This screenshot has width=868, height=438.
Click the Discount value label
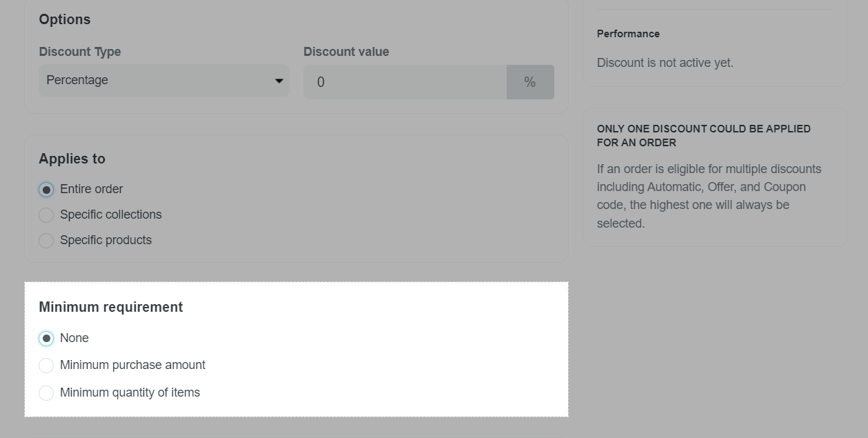click(346, 52)
